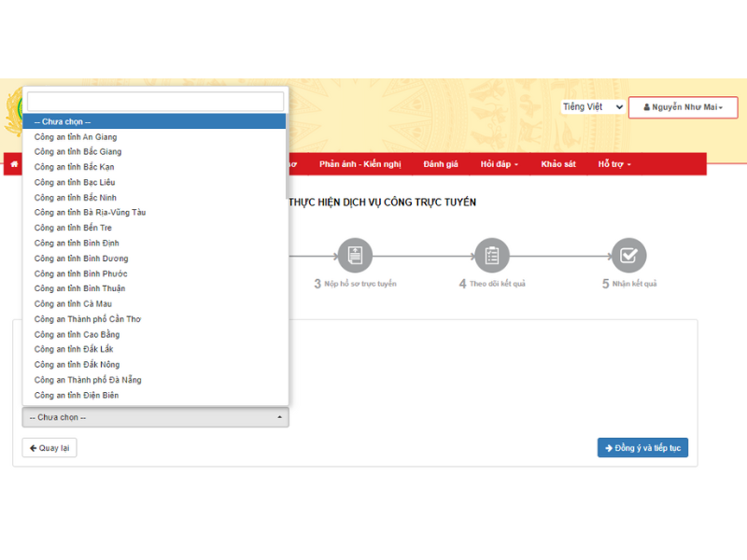Select Công an Thành phố Đà Nẵng
The image size is (747, 560).
coord(88,380)
